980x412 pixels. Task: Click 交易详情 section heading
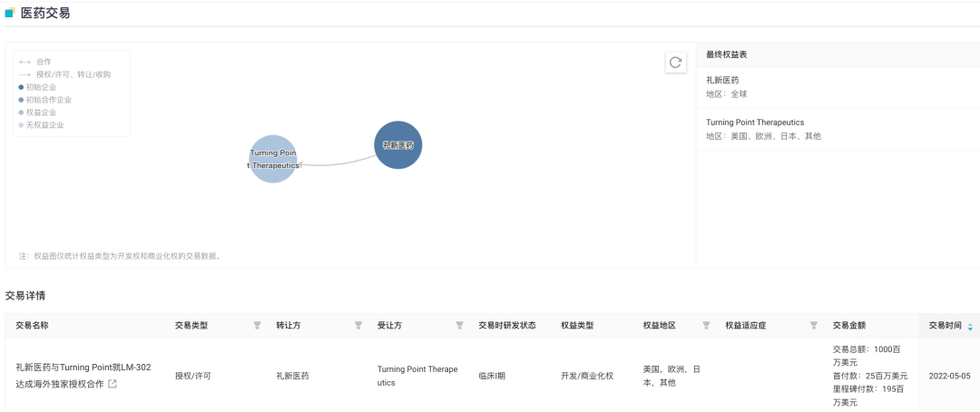(x=25, y=294)
